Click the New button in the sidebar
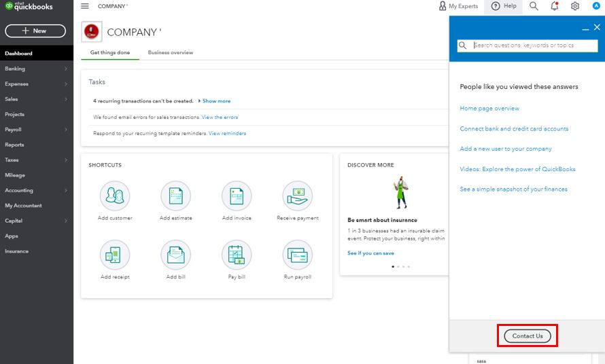Screen dimensions: 605x364 pyautogui.click(x=35, y=31)
